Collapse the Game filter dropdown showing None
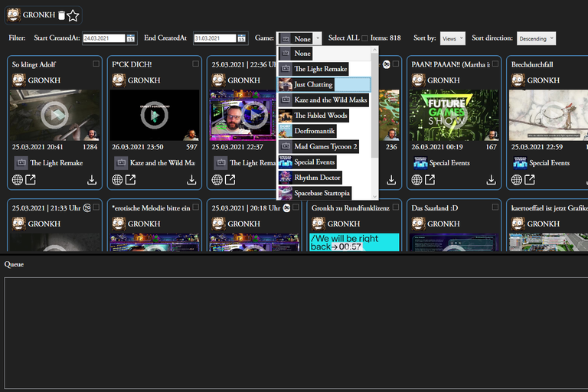Image resolution: width=588 pixels, height=392 pixels. point(299,38)
